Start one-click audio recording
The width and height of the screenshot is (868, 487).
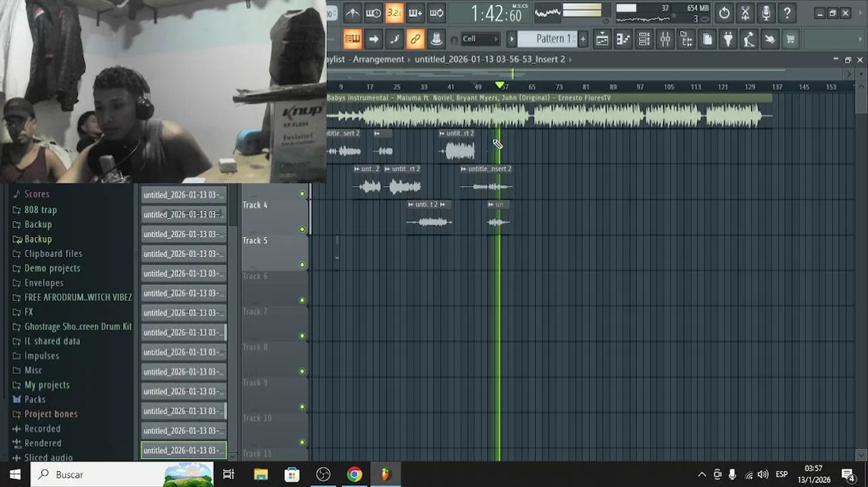pyautogui.click(x=766, y=13)
